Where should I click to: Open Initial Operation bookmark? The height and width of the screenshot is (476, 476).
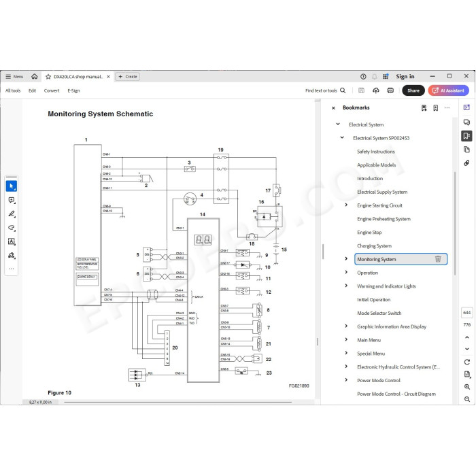pyautogui.click(x=374, y=300)
